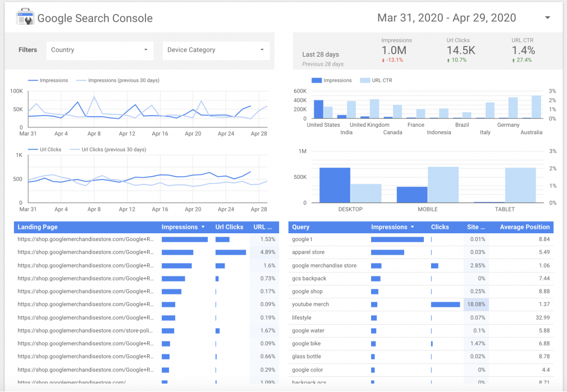Open the date range dropdown arrow
The height and width of the screenshot is (392, 567).
pos(547,18)
